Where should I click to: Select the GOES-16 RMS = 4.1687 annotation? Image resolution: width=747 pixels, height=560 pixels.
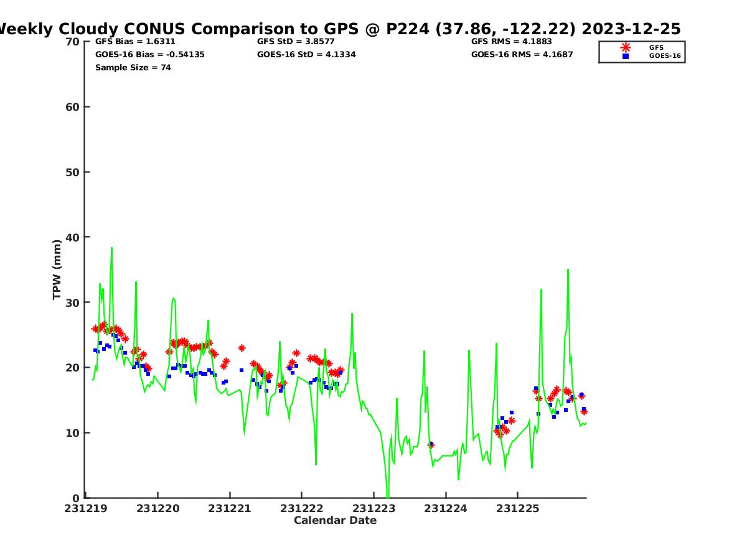(x=522, y=54)
